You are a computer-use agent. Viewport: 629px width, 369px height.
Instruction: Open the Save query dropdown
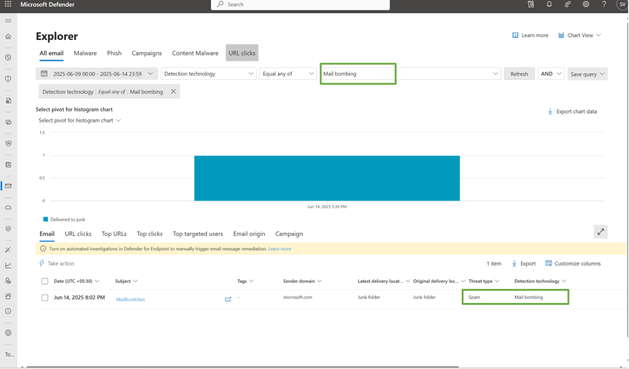click(x=587, y=74)
